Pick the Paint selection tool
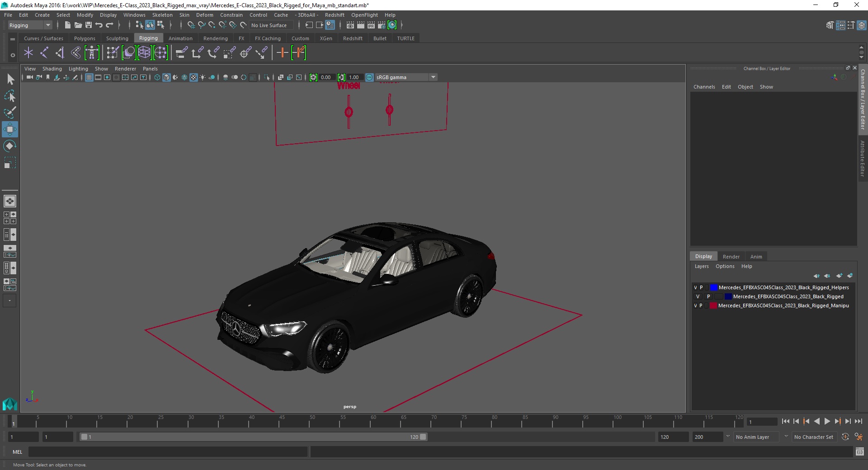868x470 pixels. (10, 113)
